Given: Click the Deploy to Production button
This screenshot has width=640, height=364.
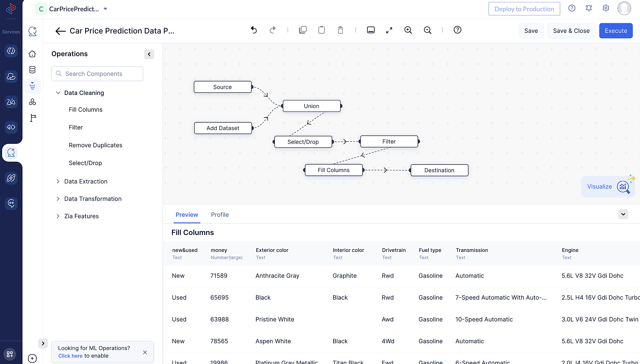Looking at the screenshot, I should [x=524, y=9].
